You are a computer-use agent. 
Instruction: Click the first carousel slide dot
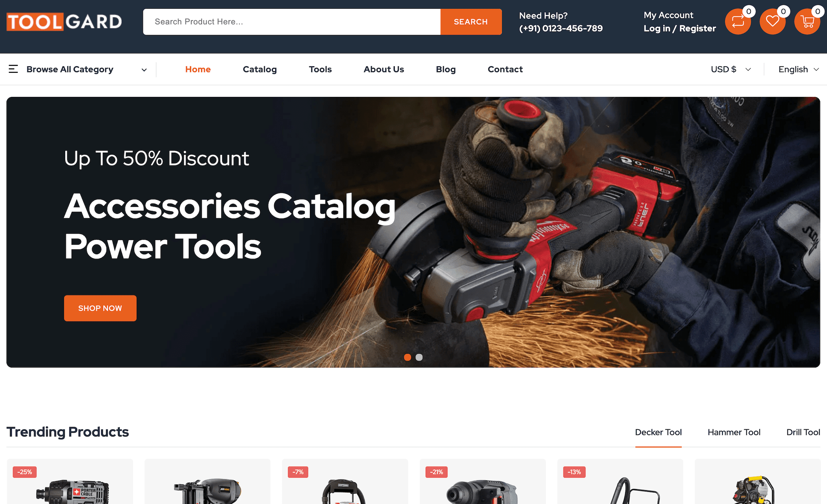[408, 357]
